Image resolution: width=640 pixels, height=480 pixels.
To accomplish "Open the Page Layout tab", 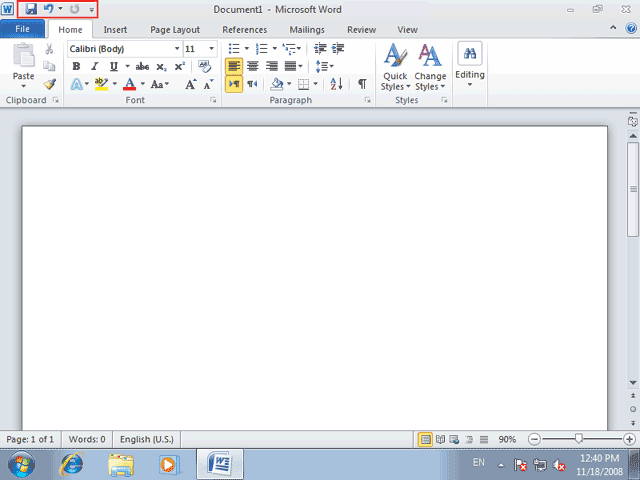I will [x=175, y=30].
